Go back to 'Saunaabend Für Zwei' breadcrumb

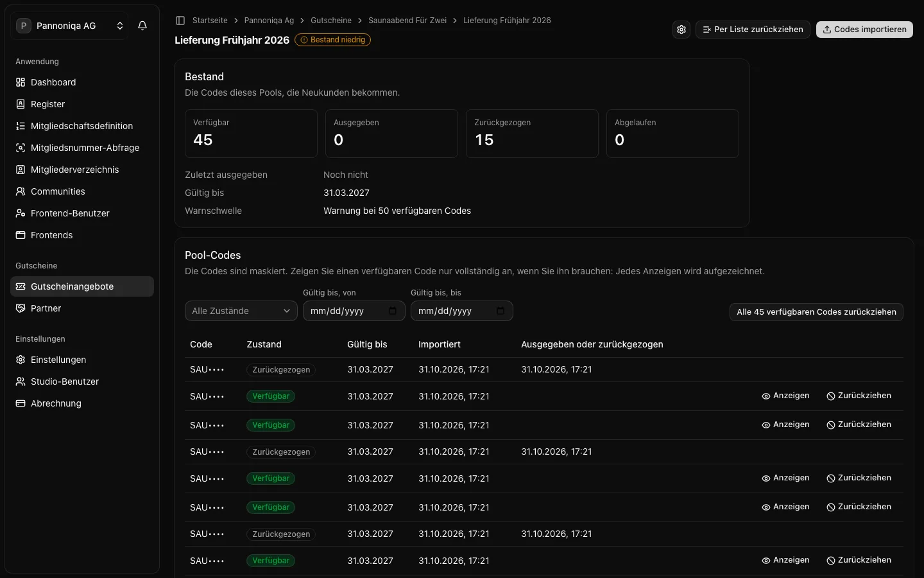pyautogui.click(x=407, y=21)
